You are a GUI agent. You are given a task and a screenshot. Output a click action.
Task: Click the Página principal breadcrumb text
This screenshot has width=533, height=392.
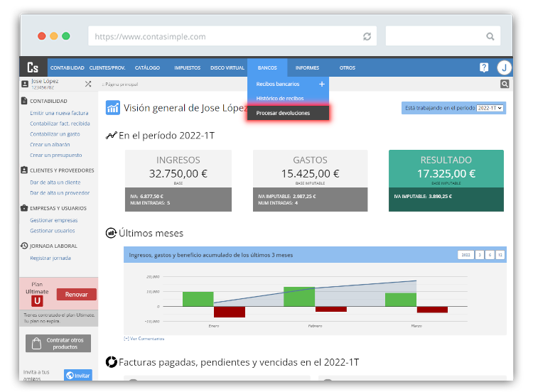(122, 85)
